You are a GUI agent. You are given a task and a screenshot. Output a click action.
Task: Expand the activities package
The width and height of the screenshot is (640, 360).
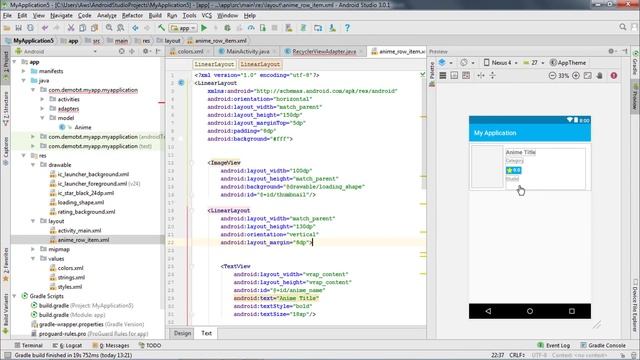[42, 99]
